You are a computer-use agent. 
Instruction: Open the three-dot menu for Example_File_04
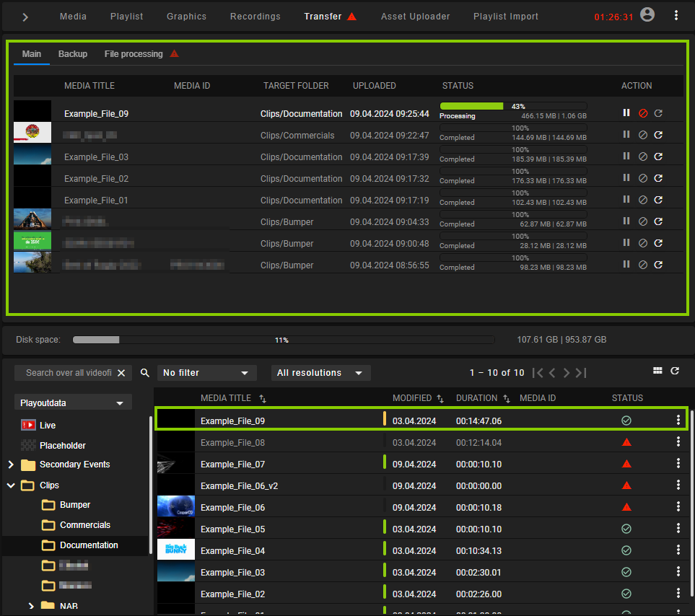[x=678, y=550]
